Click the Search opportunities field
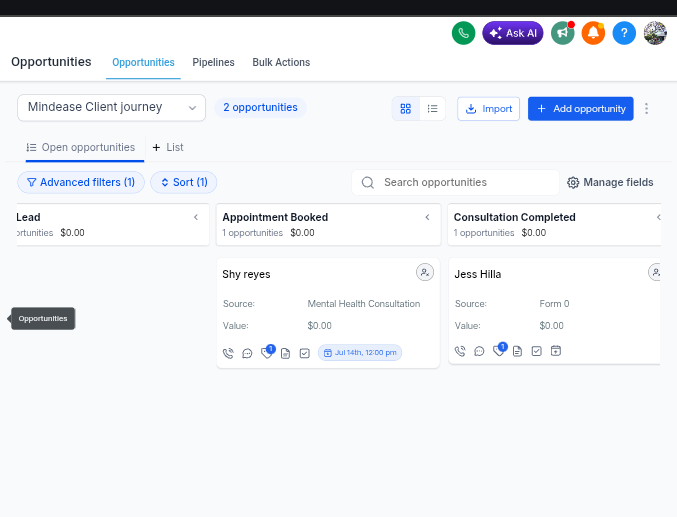677x517 pixels. coord(456,182)
